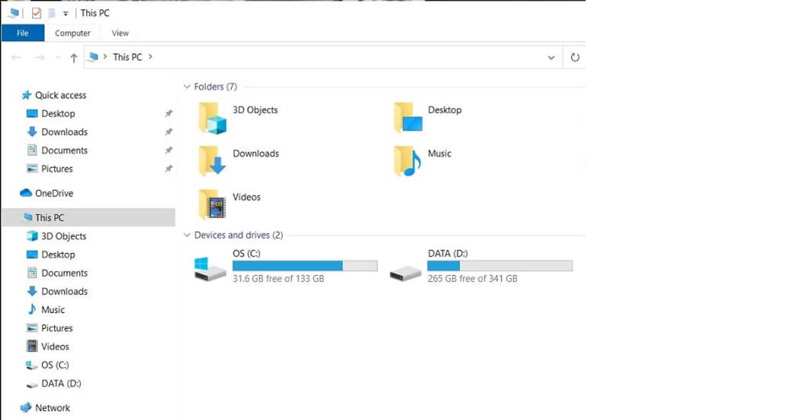800x420 pixels.
Task: Open the File ribbon tab
Action: 22,33
